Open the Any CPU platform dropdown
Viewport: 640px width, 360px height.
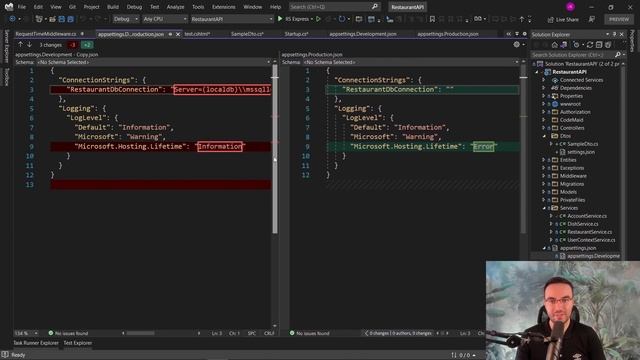point(165,19)
